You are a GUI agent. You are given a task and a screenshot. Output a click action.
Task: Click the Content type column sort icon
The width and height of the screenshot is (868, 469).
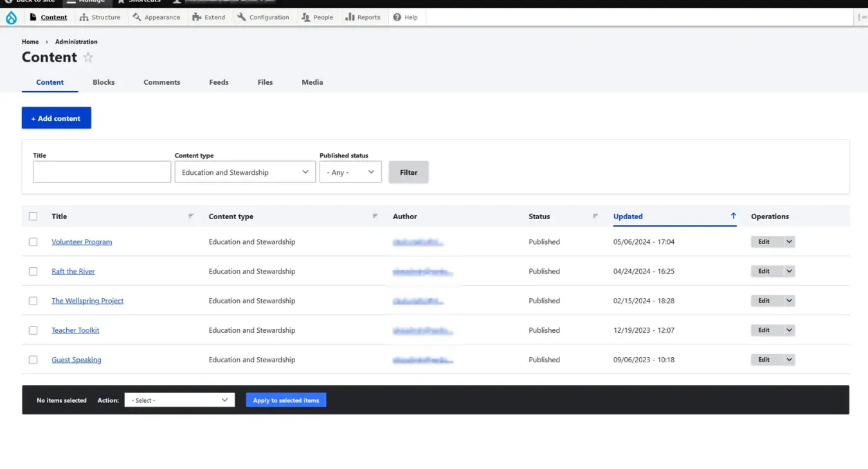375,216
